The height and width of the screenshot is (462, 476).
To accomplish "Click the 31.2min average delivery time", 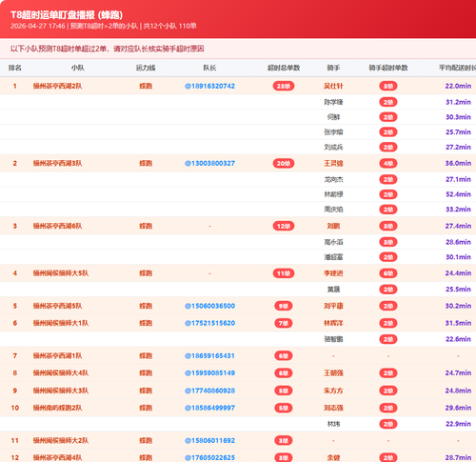I will click(x=458, y=102).
